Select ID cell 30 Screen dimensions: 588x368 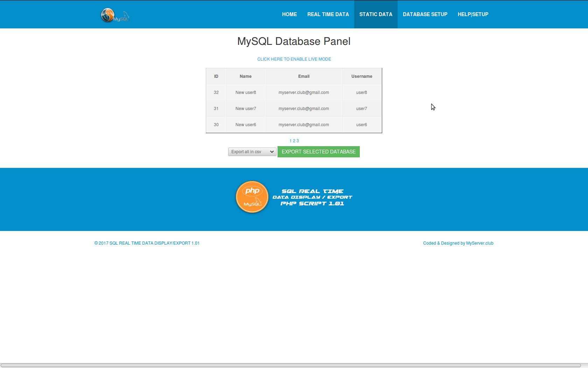216,125
